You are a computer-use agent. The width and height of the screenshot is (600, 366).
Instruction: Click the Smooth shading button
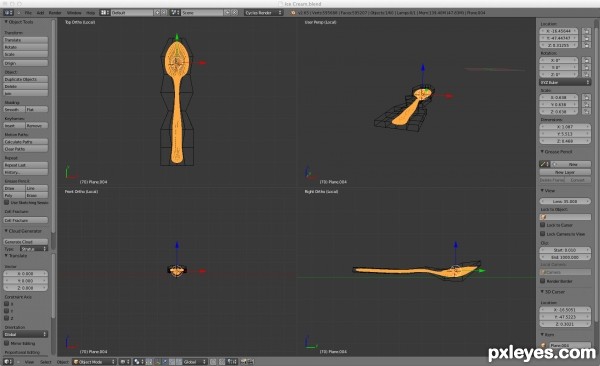click(14, 109)
